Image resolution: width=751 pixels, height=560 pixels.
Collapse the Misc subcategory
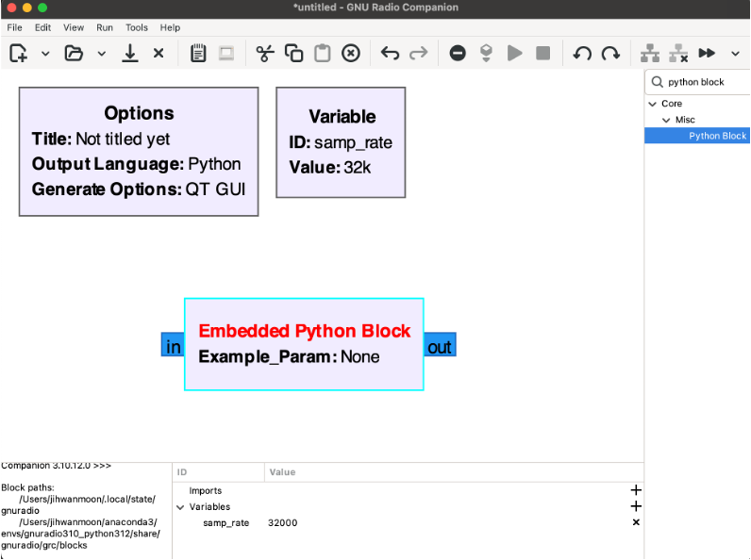coord(666,120)
